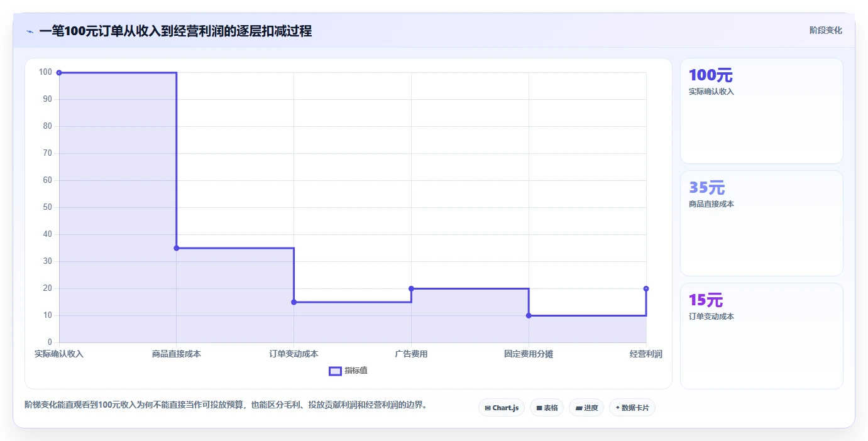Open the 100元 实际确认收入 card
This screenshot has width=868, height=441.
point(761,111)
